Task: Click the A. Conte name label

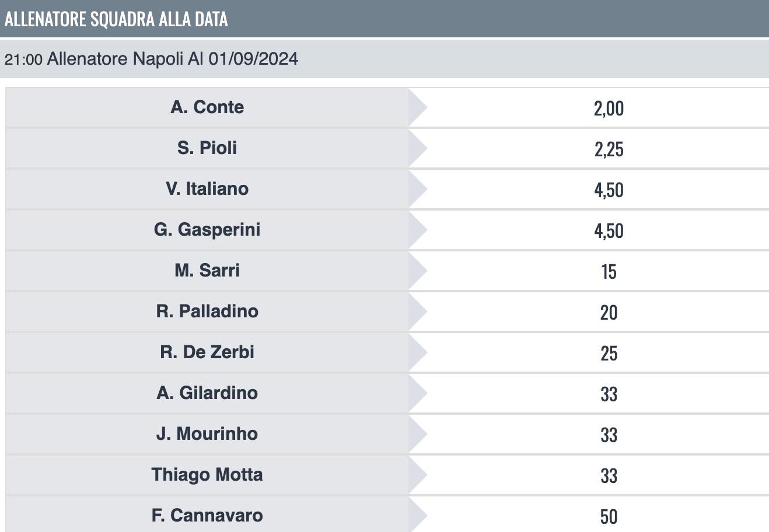Action: tap(207, 107)
